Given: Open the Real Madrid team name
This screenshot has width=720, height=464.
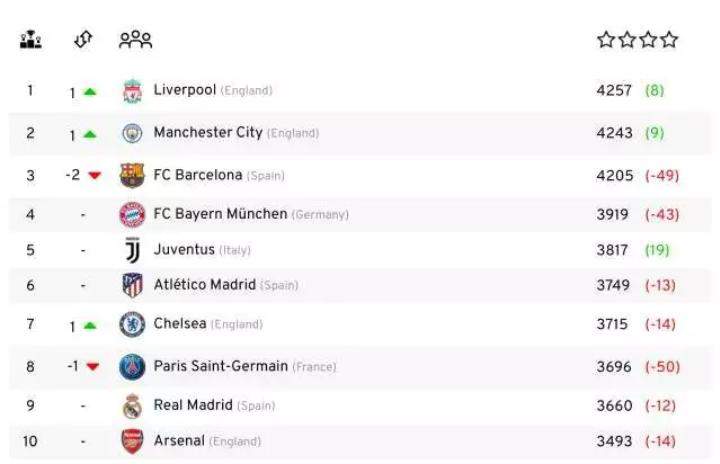Looking at the screenshot, I should tap(193, 405).
